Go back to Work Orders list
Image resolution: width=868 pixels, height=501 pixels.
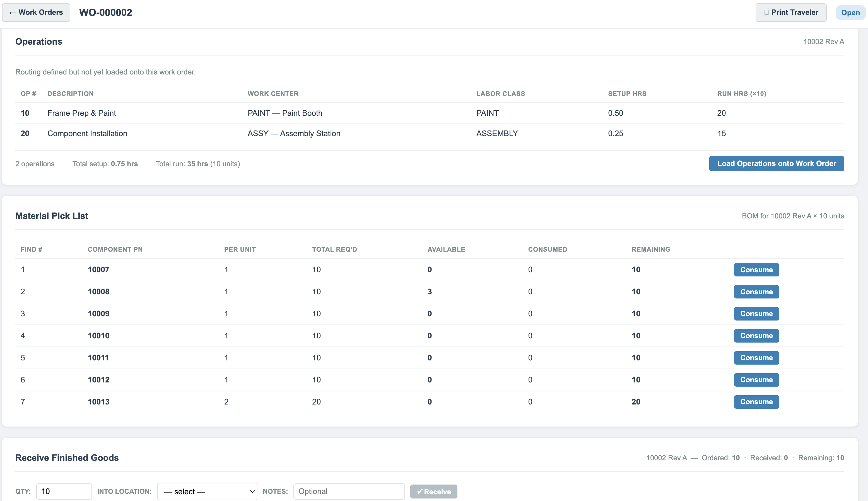tap(36, 12)
